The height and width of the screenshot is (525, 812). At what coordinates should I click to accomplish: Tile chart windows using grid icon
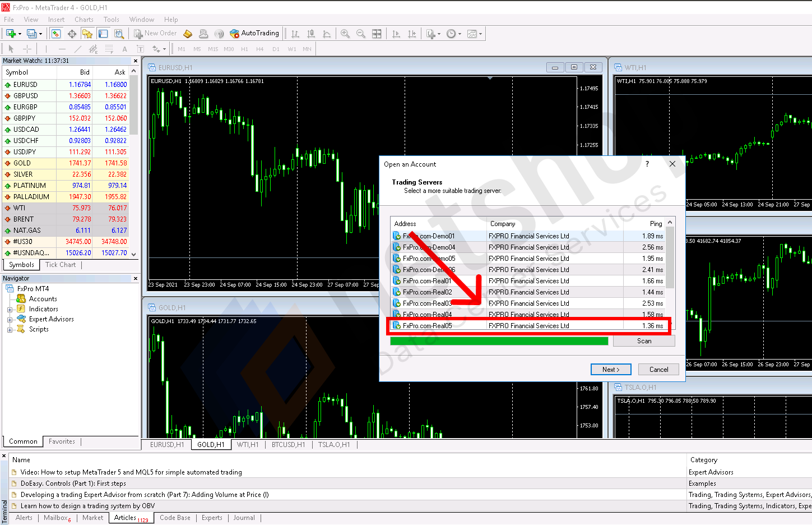(x=377, y=34)
